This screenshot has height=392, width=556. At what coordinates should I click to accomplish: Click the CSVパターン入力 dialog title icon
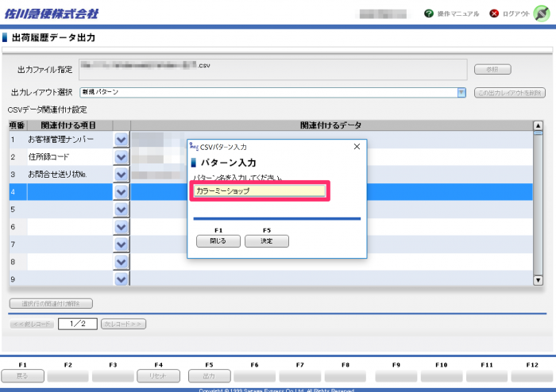(194, 146)
